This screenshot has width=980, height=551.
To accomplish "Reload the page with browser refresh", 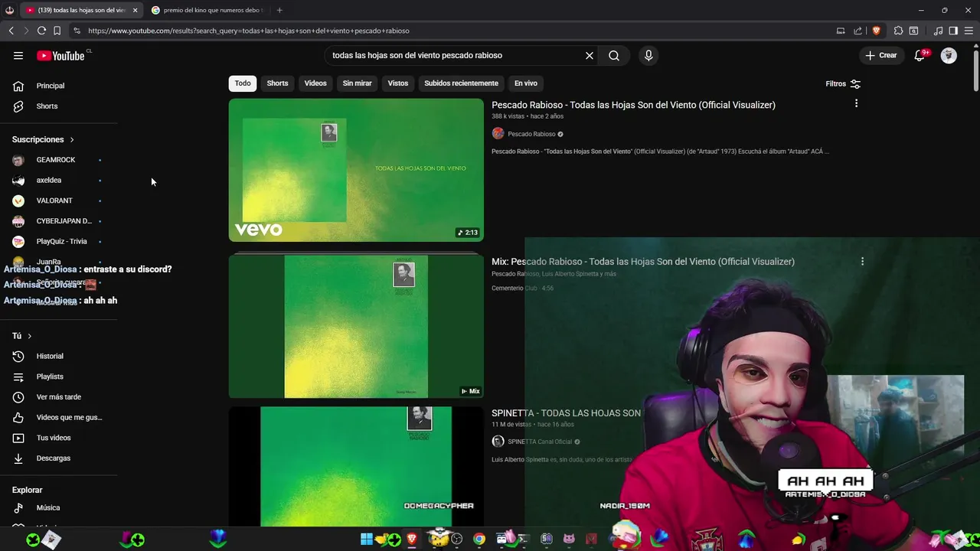I will (x=41, y=31).
